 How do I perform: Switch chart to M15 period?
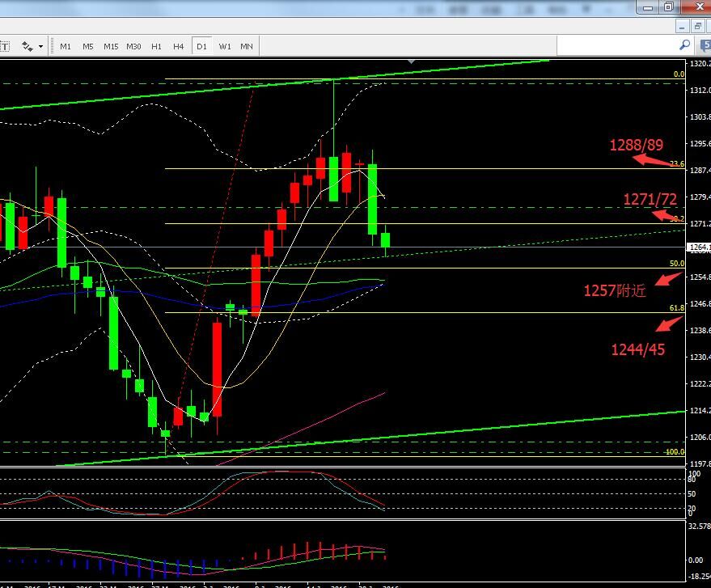tap(111, 46)
